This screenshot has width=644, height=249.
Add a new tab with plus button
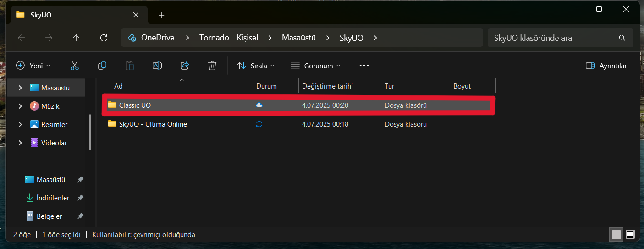pyautogui.click(x=161, y=15)
